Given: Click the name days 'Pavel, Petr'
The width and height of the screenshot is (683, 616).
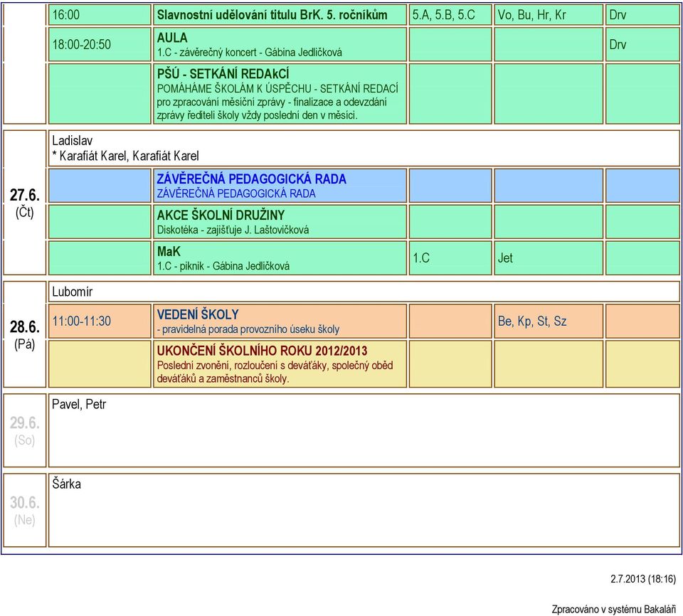Looking at the screenshot, I should point(79,404).
